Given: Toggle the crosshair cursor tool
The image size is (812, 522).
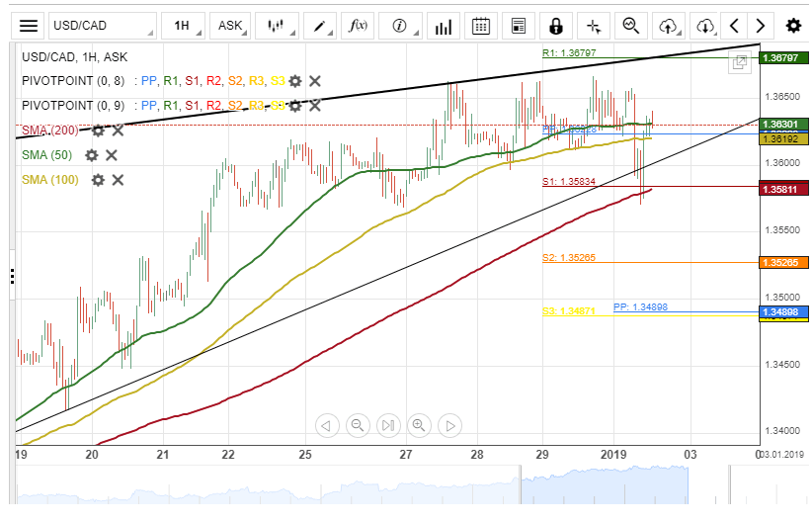Looking at the screenshot, I should [x=593, y=26].
